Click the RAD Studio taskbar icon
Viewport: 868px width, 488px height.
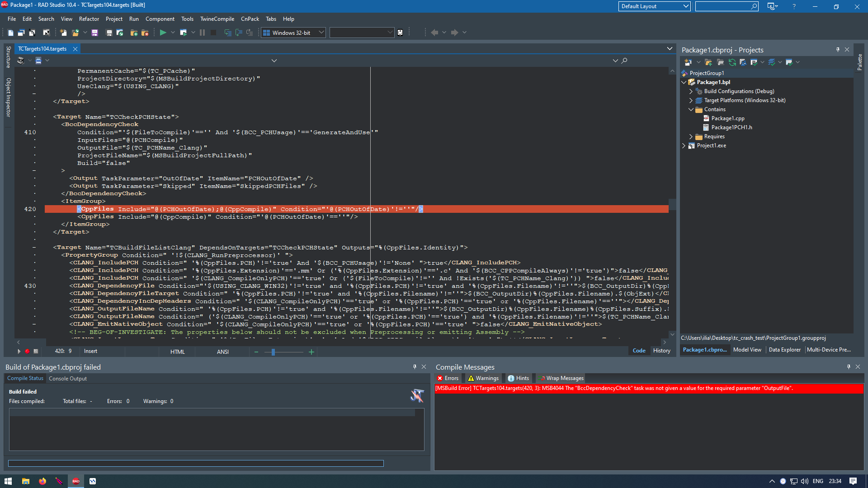pyautogui.click(x=76, y=481)
